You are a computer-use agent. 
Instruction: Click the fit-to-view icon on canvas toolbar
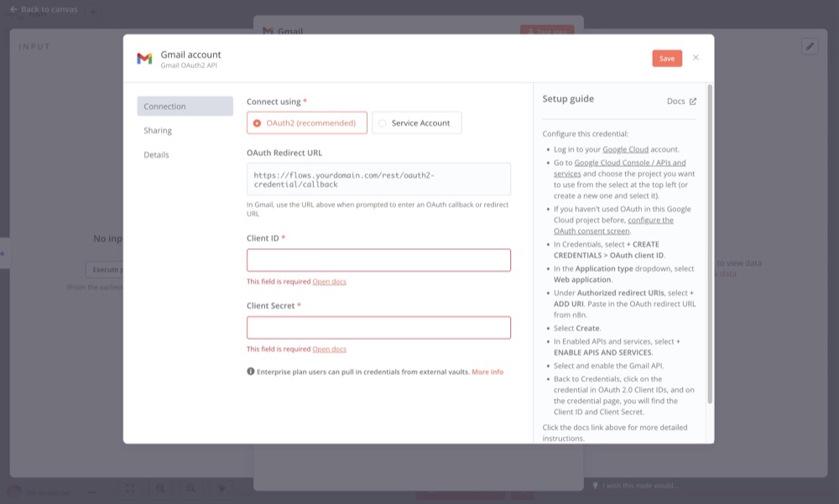coord(130,488)
